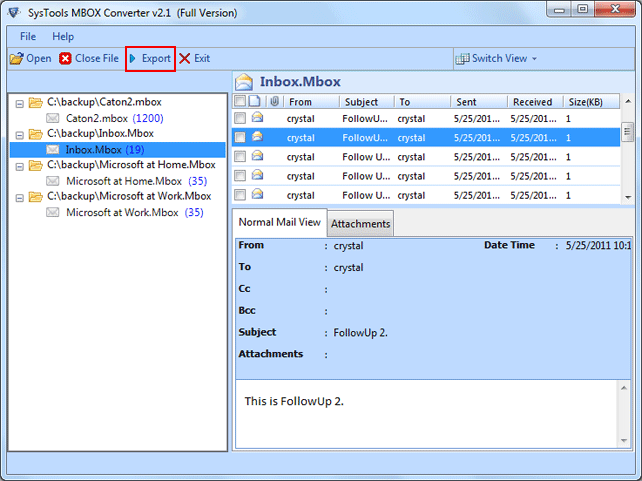The image size is (642, 481).
Task: Collapse the Microsoft at Work.Mbox folder node
Action: coord(19,197)
